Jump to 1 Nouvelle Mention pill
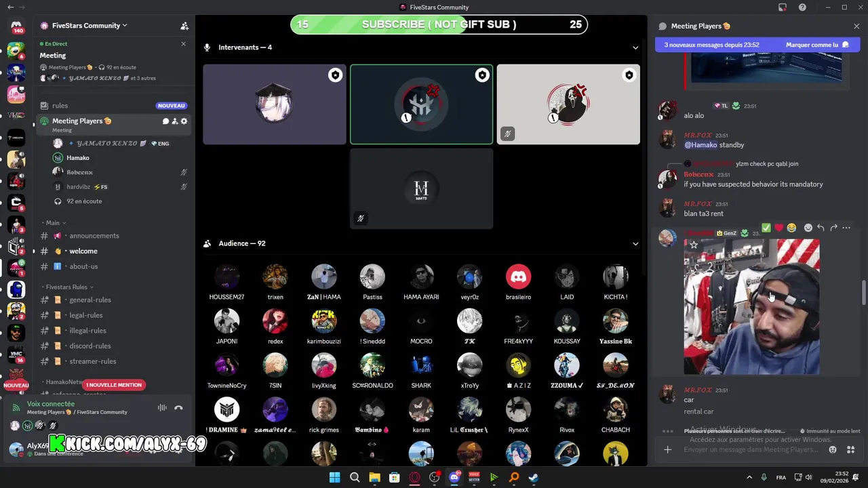Screen dimensions: 868x488 click(113, 385)
